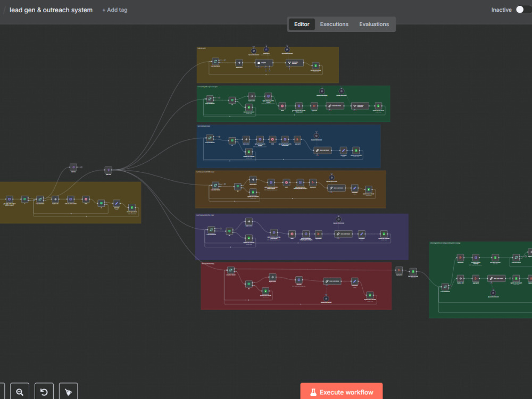Viewport: 532px width, 399px height.
Task: Select the If node in upper green note
Action: 232,100
